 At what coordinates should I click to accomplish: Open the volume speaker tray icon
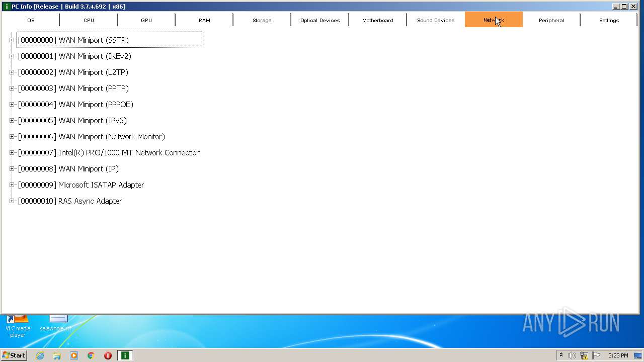[572, 355]
